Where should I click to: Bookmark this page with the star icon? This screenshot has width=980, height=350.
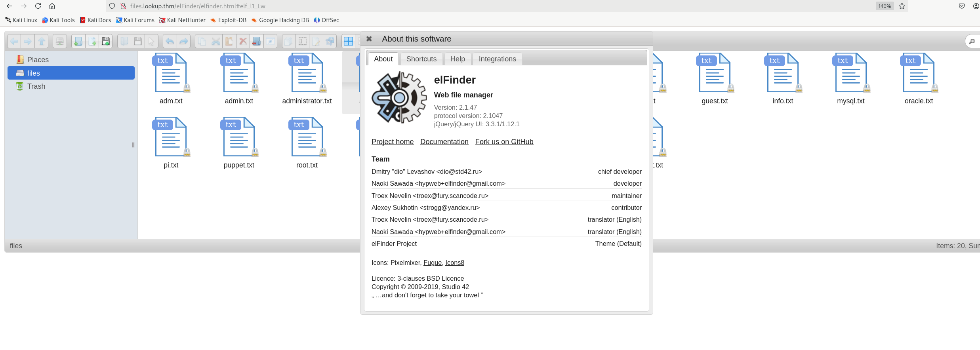point(902,6)
